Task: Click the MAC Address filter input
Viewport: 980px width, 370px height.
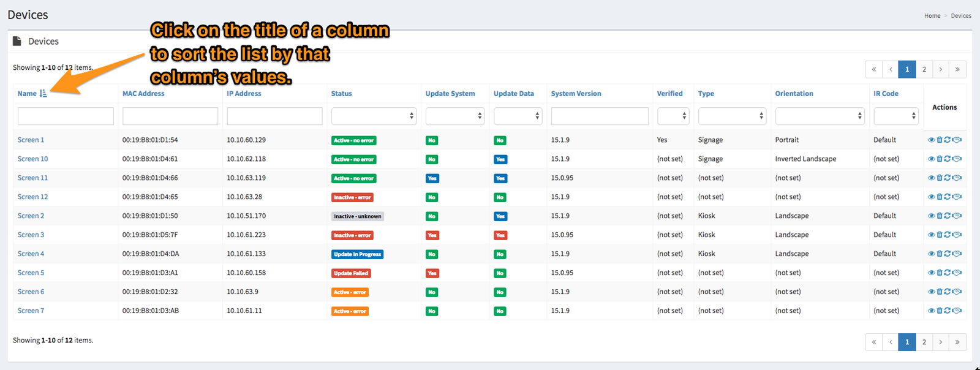Action: click(x=170, y=116)
